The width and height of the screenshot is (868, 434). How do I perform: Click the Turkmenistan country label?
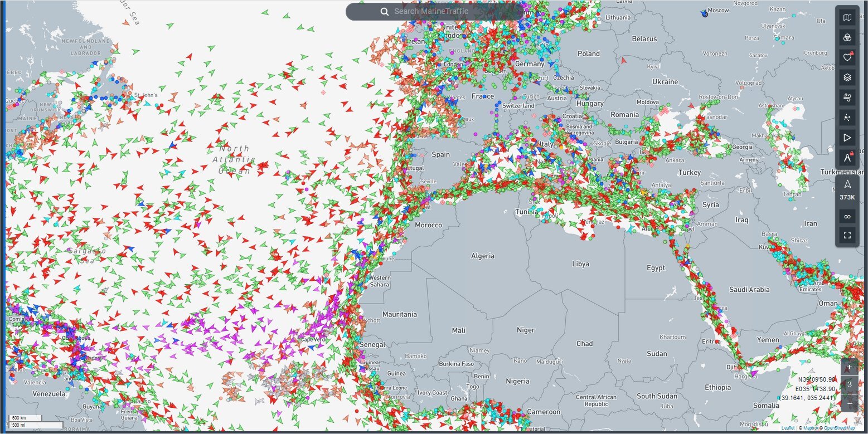pos(842,173)
